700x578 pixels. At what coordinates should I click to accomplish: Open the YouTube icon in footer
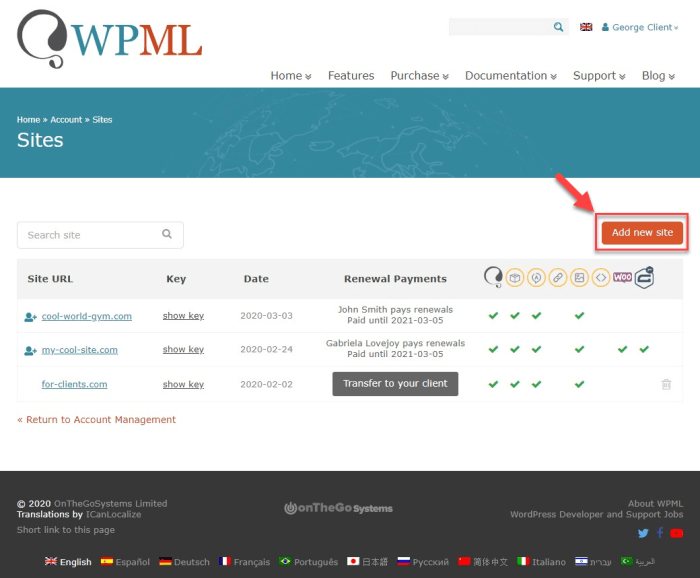click(x=676, y=533)
